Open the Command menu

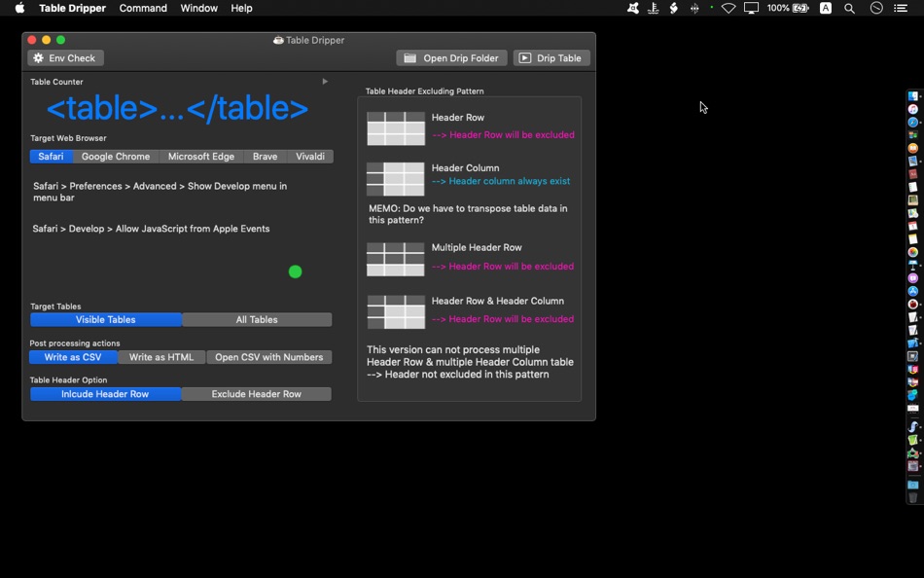coord(143,8)
